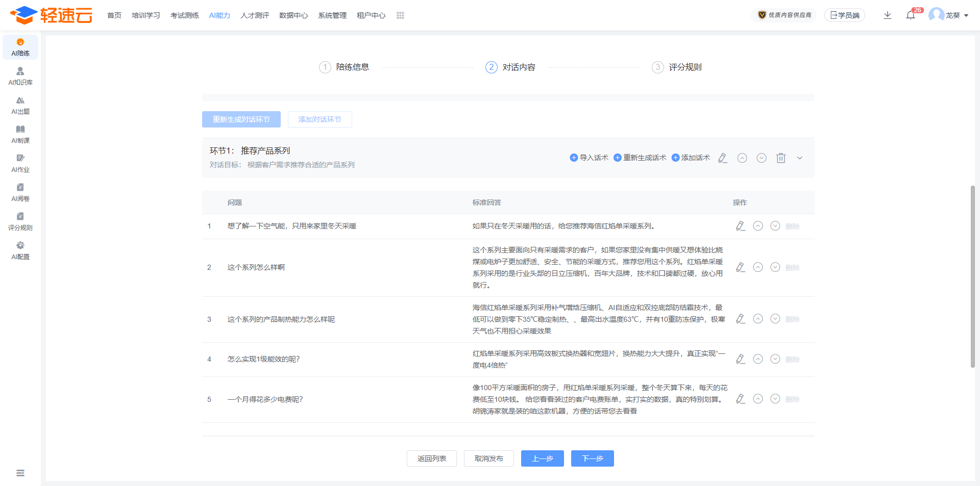
Task: Click the 返回列表 button
Action: [431, 458]
